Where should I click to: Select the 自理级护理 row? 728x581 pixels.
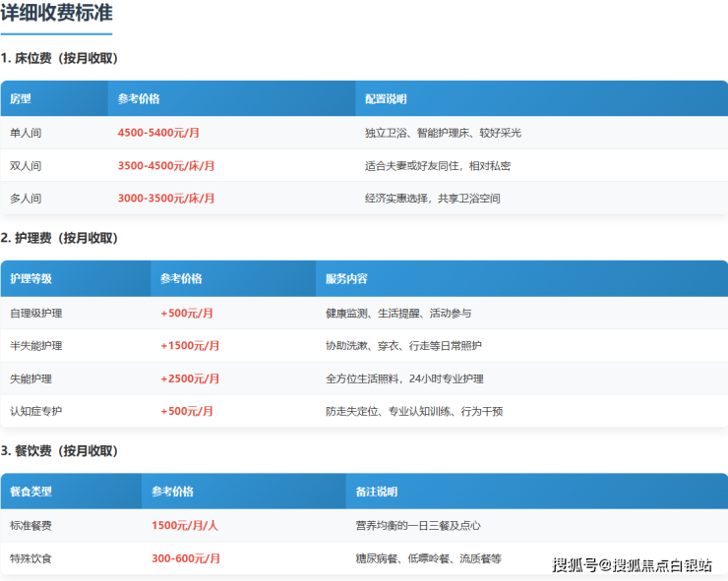[x=35, y=313]
